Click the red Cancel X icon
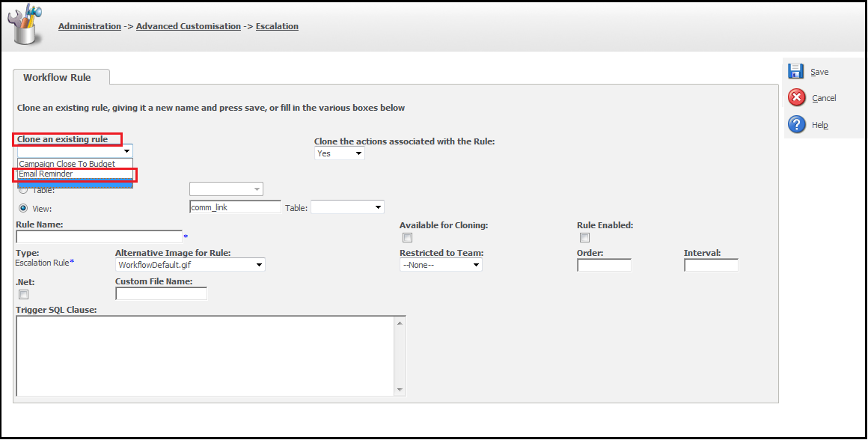The height and width of the screenshot is (440, 868). click(797, 97)
